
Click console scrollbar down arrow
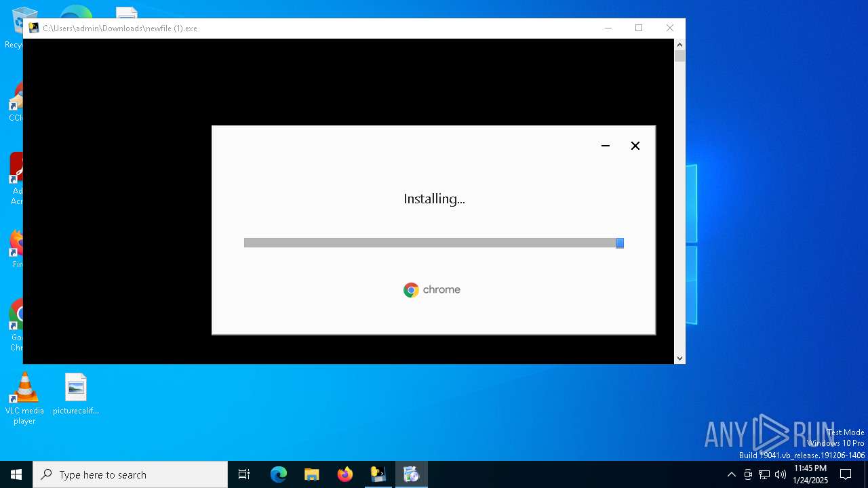[x=679, y=359]
